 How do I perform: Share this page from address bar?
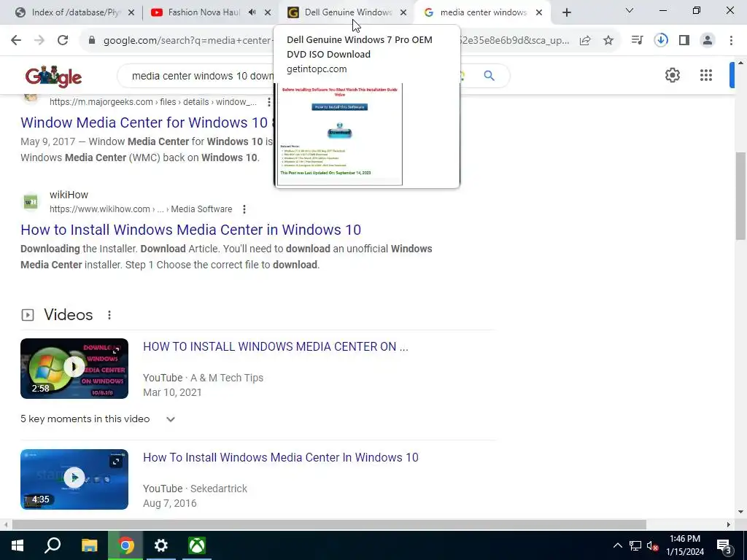(585, 41)
